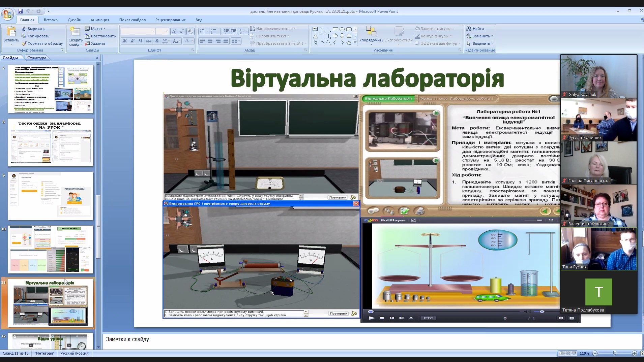
Task: Open the line spacing dropdown
Action: [243, 31]
